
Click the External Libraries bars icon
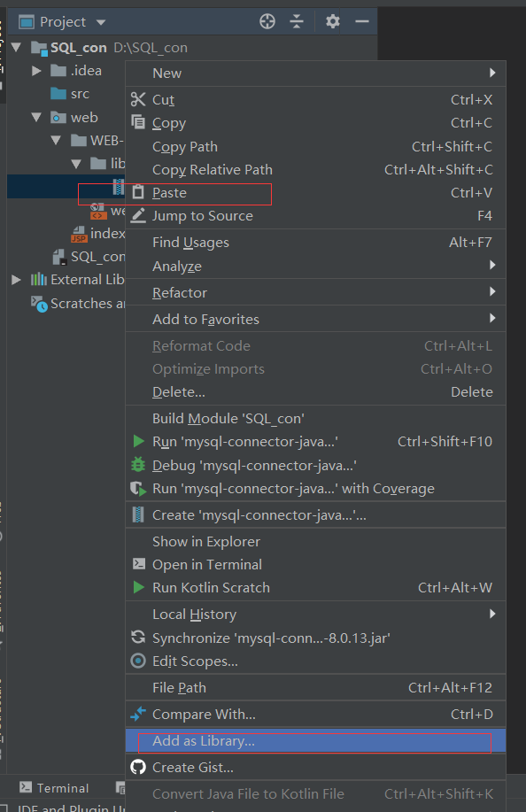click(x=38, y=280)
